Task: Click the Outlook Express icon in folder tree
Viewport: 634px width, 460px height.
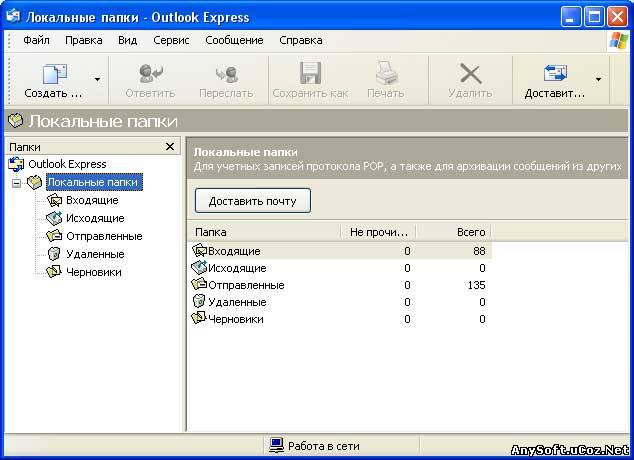Action: [17, 164]
